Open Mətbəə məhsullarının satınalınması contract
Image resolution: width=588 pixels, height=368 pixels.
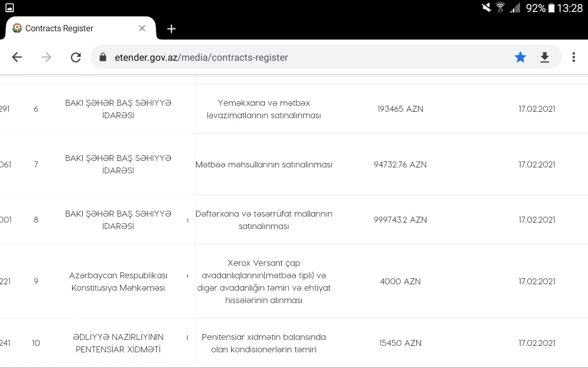point(264,165)
